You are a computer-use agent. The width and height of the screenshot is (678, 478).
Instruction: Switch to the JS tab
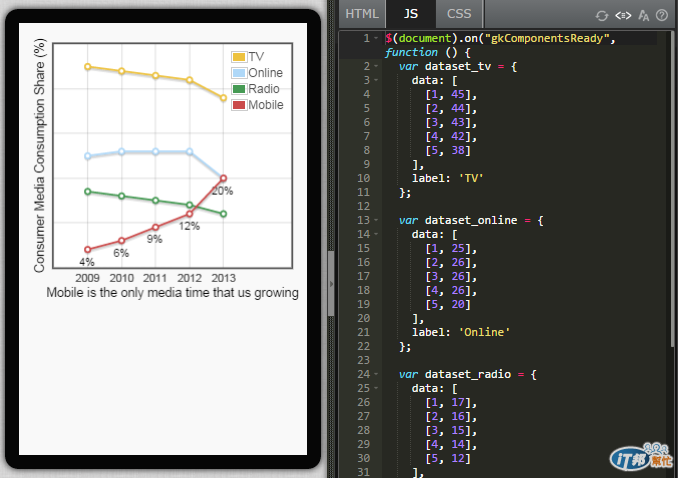pyautogui.click(x=410, y=14)
